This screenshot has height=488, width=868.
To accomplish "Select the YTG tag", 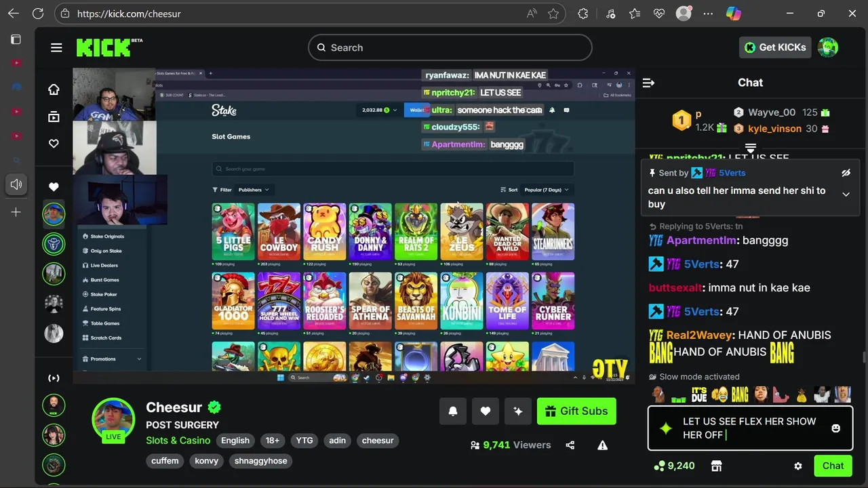I will (x=304, y=441).
